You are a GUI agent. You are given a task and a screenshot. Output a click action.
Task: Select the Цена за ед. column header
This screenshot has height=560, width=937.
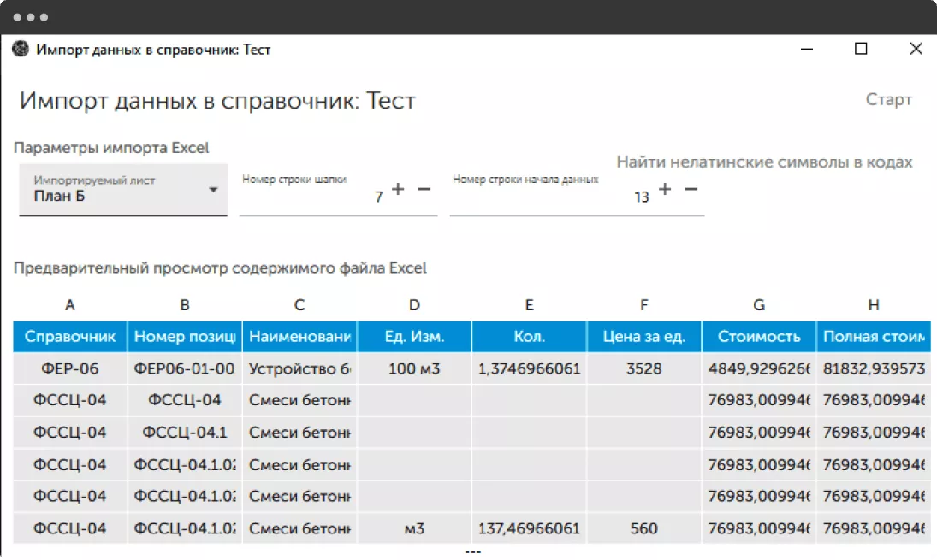[x=643, y=337]
